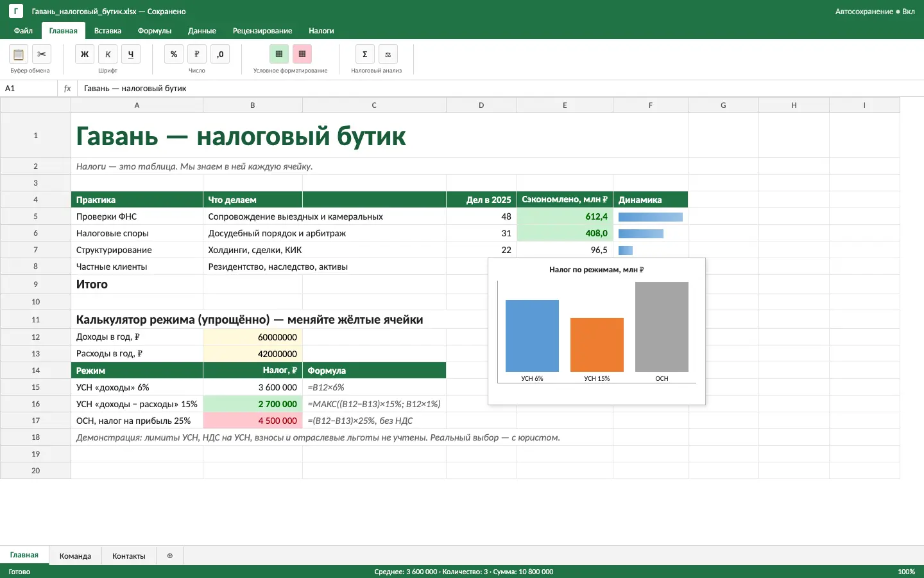The image size is (924, 578).
Task: Select the red cell showing 4 500 000
Action: point(253,421)
